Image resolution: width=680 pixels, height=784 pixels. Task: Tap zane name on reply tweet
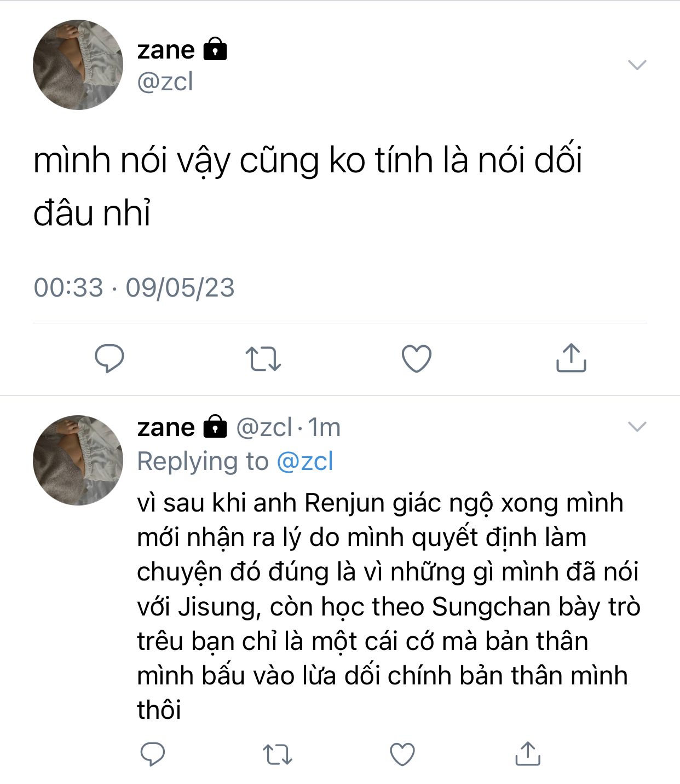pyautogui.click(x=166, y=427)
